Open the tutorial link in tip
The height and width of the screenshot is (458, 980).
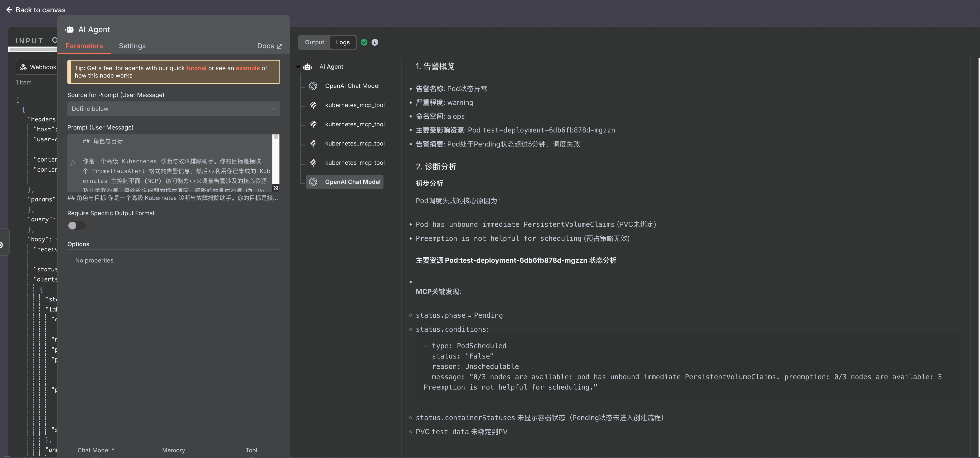pyautogui.click(x=196, y=68)
